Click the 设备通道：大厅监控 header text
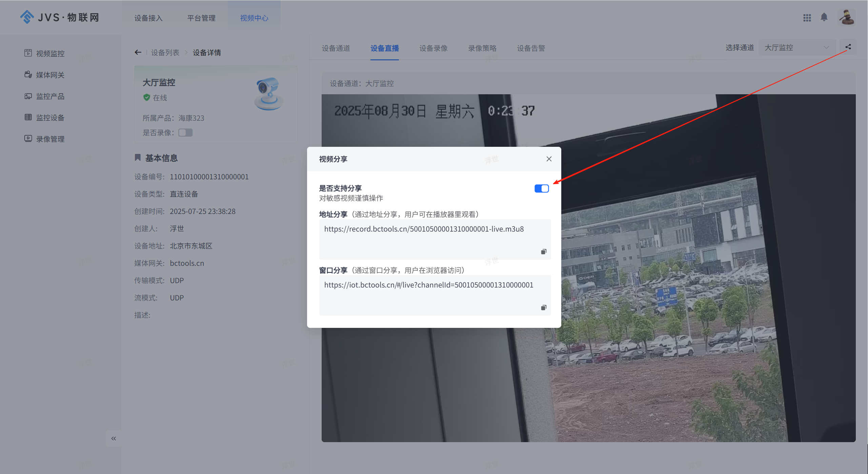The width and height of the screenshot is (868, 474). click(x=362, y=83)
